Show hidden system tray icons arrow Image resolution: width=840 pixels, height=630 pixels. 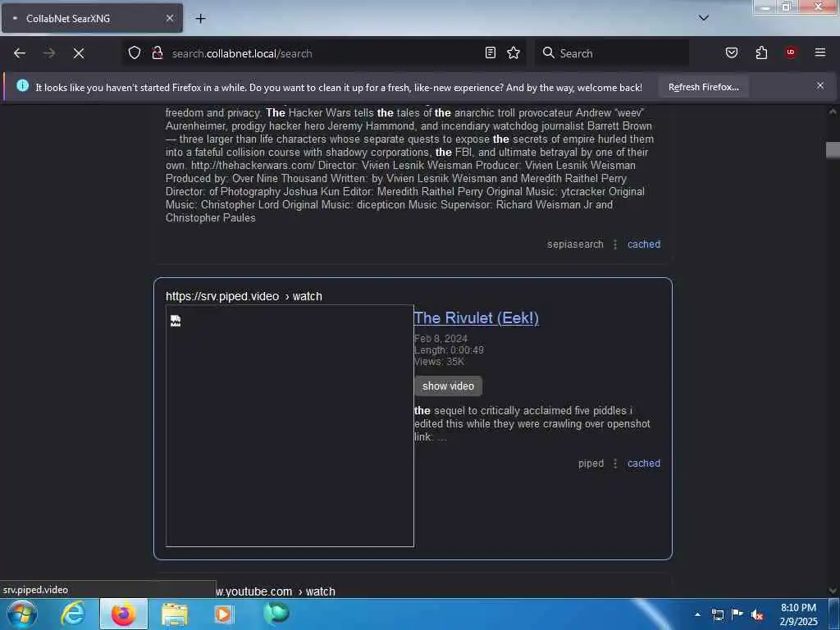point(697,614)
